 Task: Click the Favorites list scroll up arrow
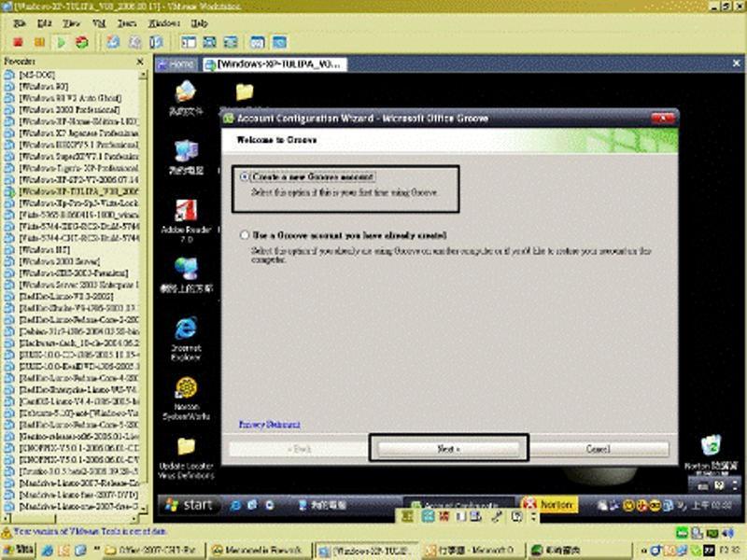pyautogui.click(x=143, y=76)
